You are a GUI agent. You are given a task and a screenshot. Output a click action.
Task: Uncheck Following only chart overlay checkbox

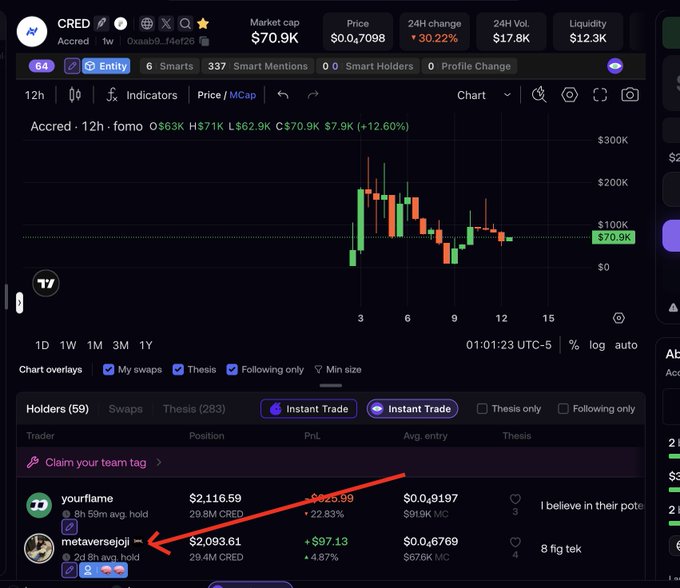(232, 369)
